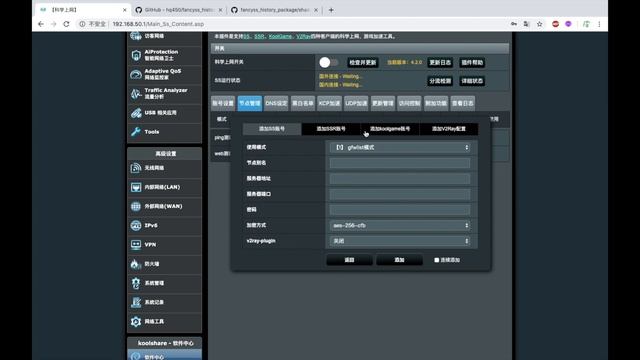
Task: Switch to the 更新管理 tab
Action: (383, 103)
